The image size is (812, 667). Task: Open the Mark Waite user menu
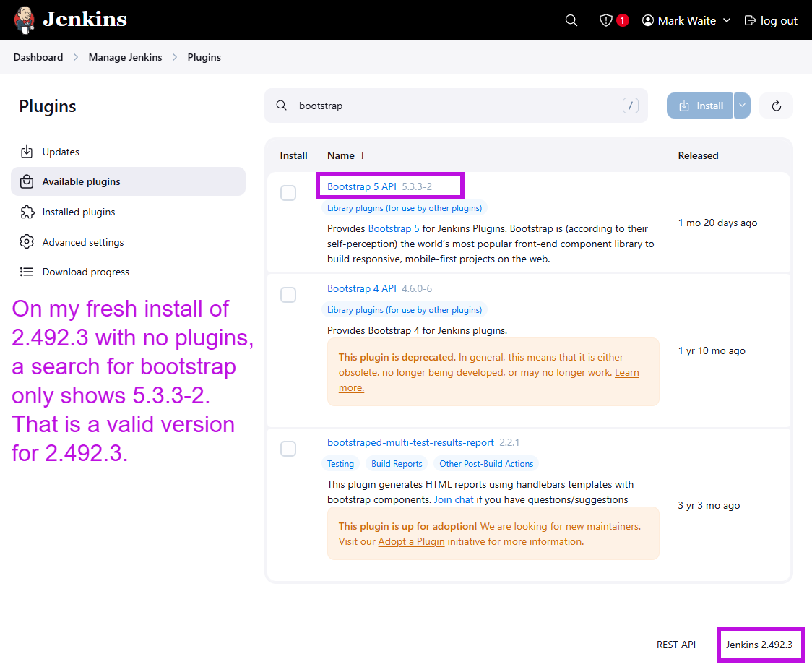point(686,20)
